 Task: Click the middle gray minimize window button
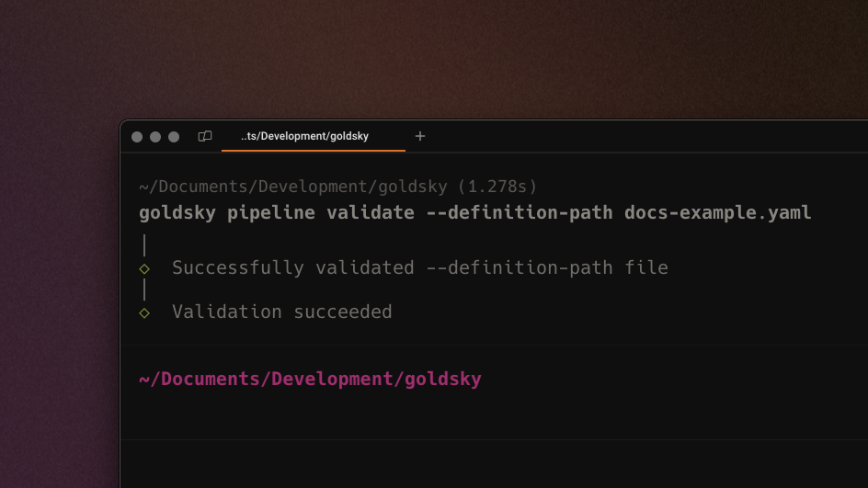pyautogui.click(x=155, y=137)
